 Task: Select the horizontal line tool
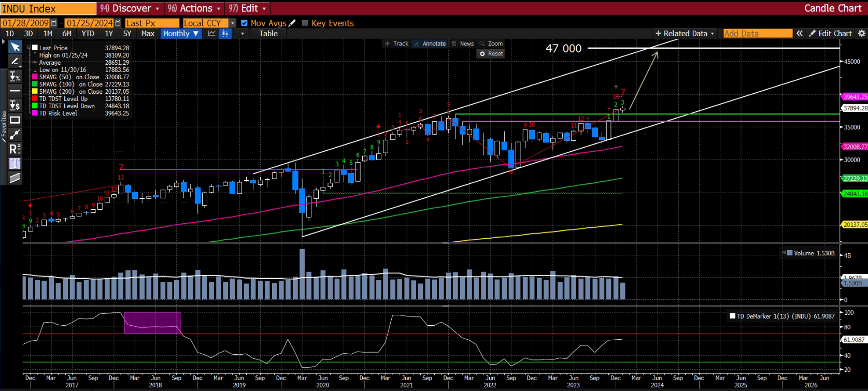point(15,91)
